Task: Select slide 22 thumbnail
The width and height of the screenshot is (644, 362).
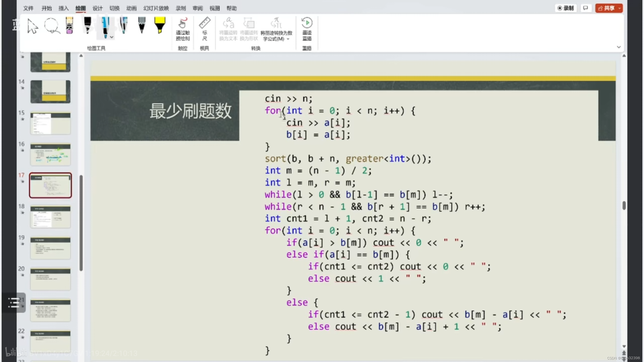Action: [x=50, y=341]
